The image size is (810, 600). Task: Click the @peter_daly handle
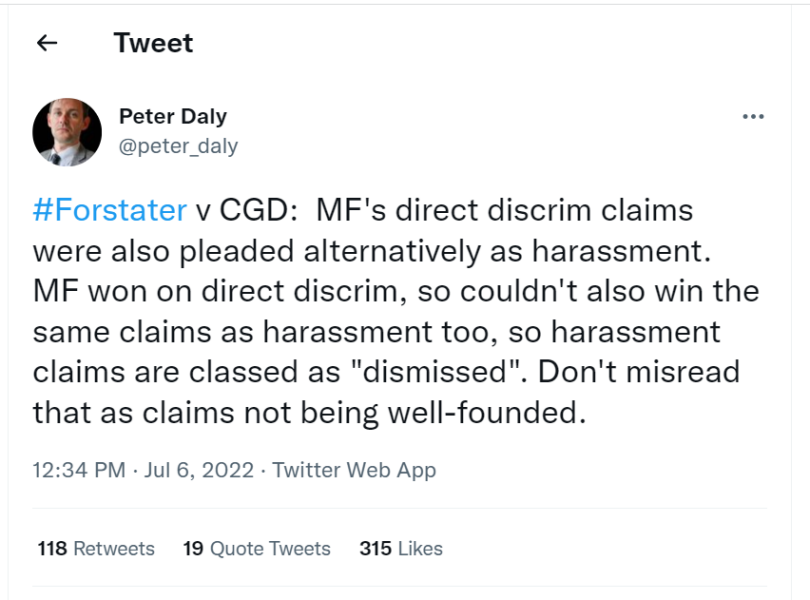pyautogui.click(x=178, y=146)
